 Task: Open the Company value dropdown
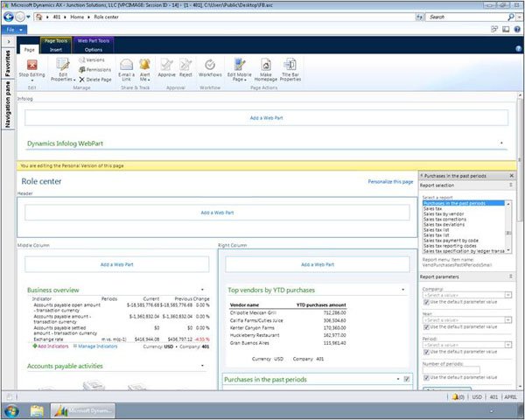[x=507, y=295]
